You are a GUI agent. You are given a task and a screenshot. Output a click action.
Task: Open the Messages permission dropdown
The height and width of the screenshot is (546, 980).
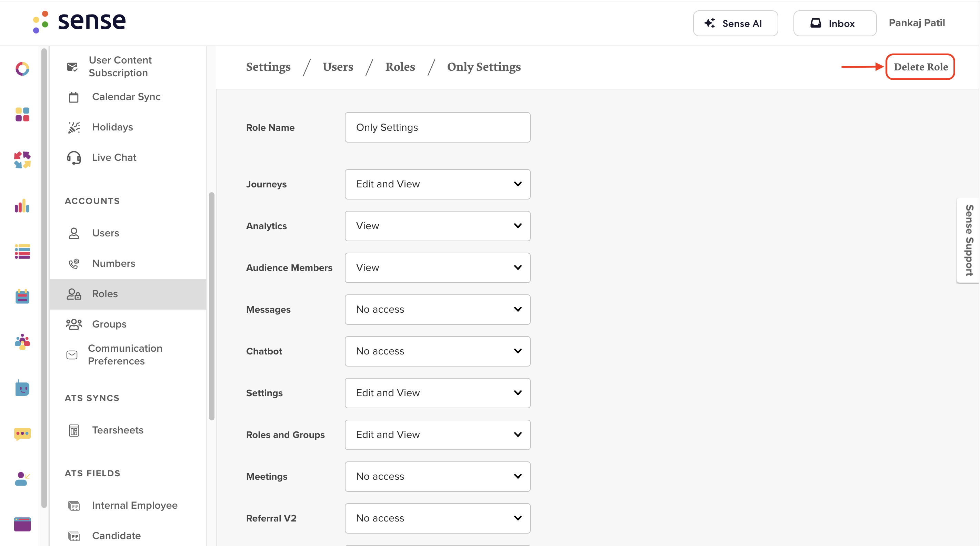[x=438, y=310]
